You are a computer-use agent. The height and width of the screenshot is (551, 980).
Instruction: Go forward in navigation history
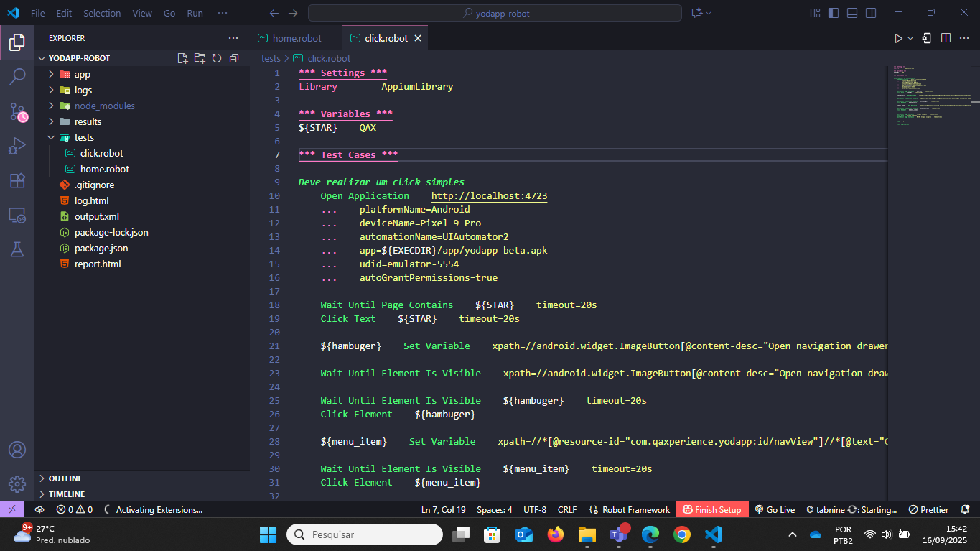point(292,13)
